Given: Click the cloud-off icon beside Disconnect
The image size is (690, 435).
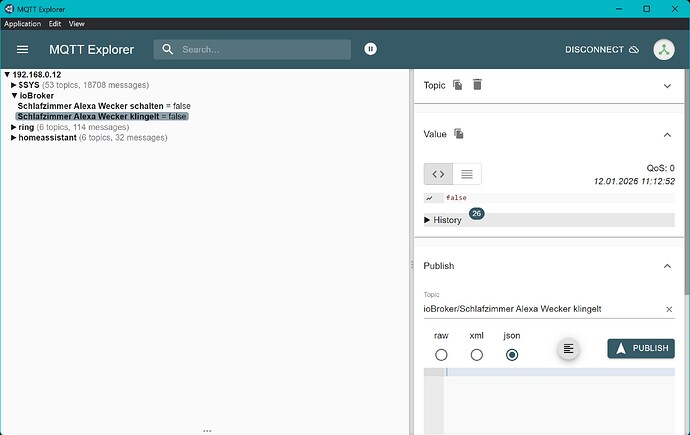Looking at the screenshot, I should [x=634, y=50].
